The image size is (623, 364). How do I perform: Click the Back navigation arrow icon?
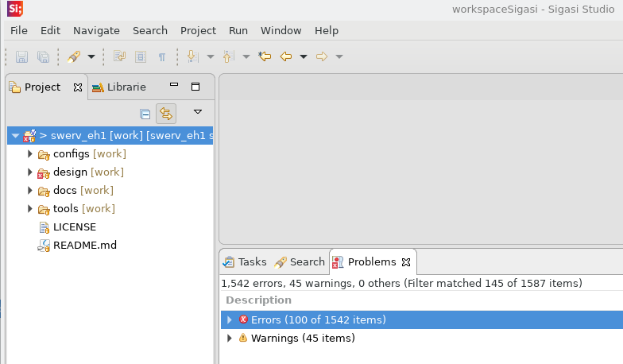tap(286, 57)
